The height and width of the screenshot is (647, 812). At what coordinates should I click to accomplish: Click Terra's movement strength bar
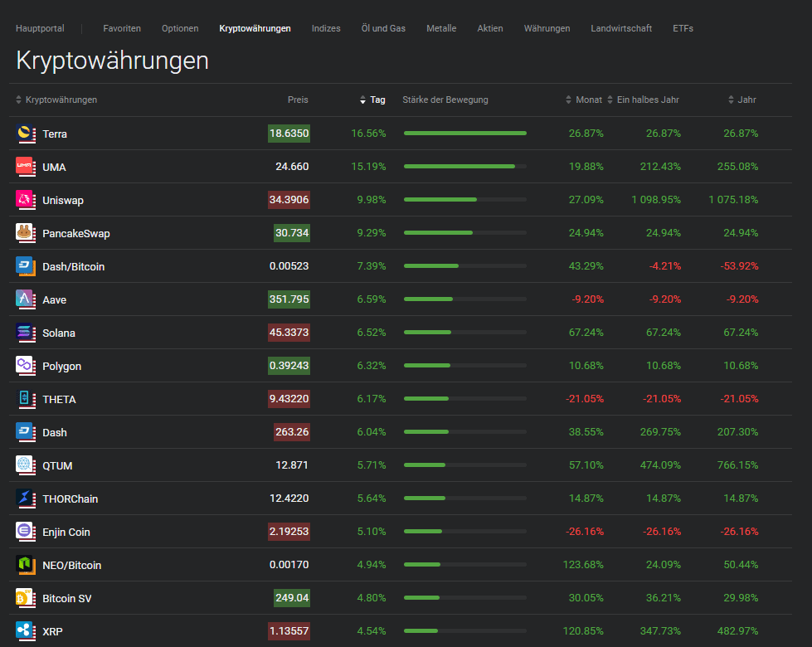(464, 134)
